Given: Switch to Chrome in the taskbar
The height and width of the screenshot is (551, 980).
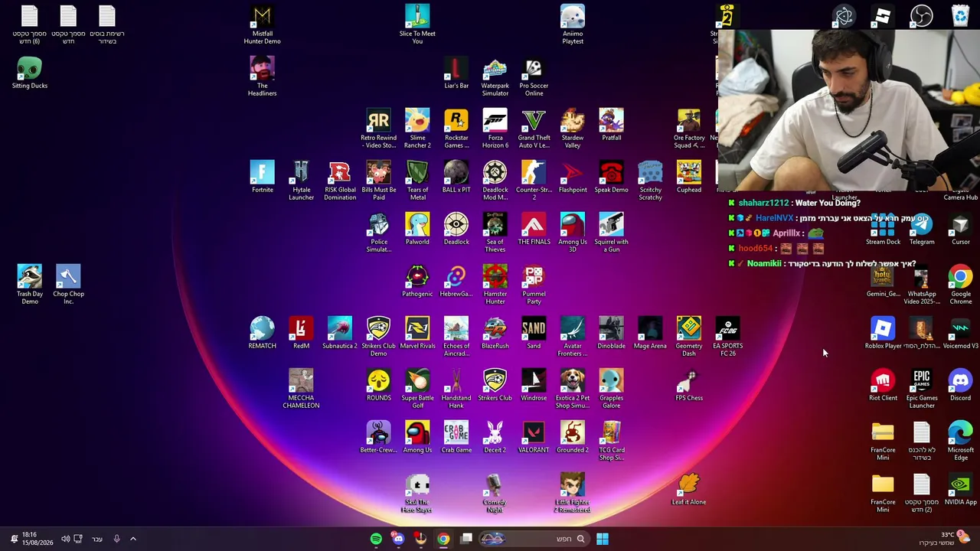Looking at the screenshot, I should pyautogui.click(x=443, y=539).
